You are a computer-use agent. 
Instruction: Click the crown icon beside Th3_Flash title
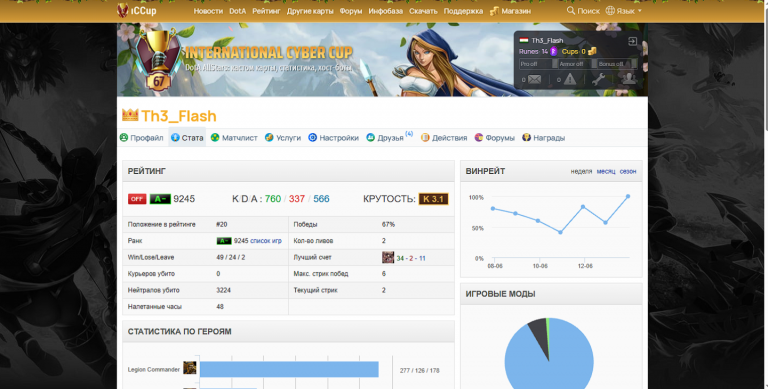pos(130,115)
